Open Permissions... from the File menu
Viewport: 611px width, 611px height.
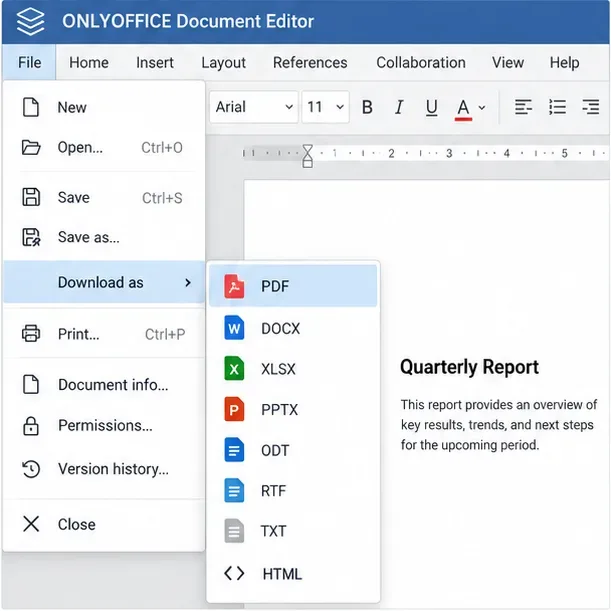(x=104, y=426)
